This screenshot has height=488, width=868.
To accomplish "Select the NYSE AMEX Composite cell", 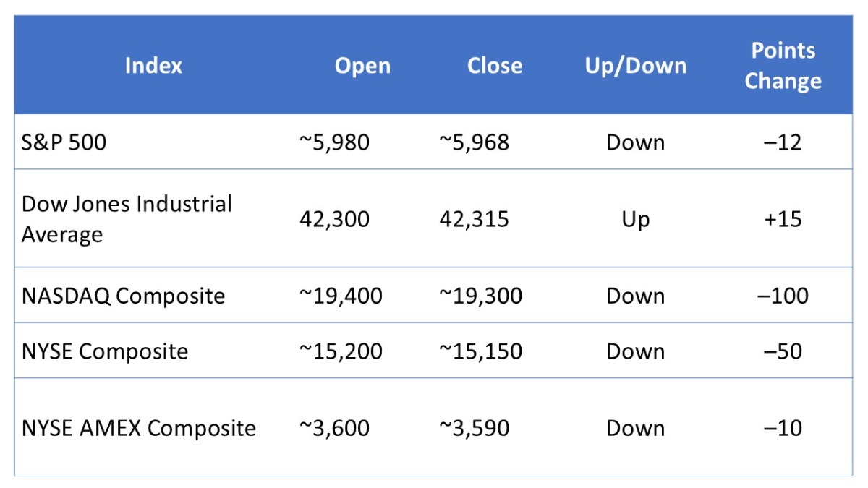I will coord(139,428).
